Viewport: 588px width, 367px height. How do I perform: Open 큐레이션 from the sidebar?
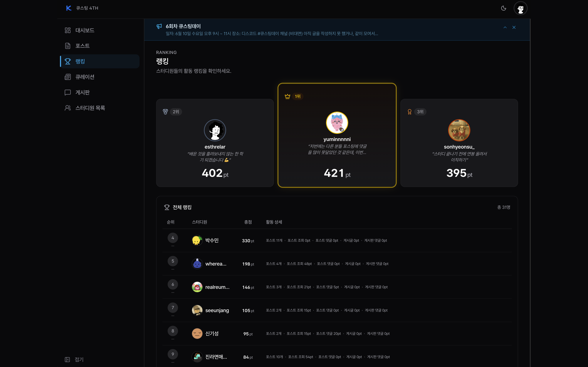click(100, 77)
